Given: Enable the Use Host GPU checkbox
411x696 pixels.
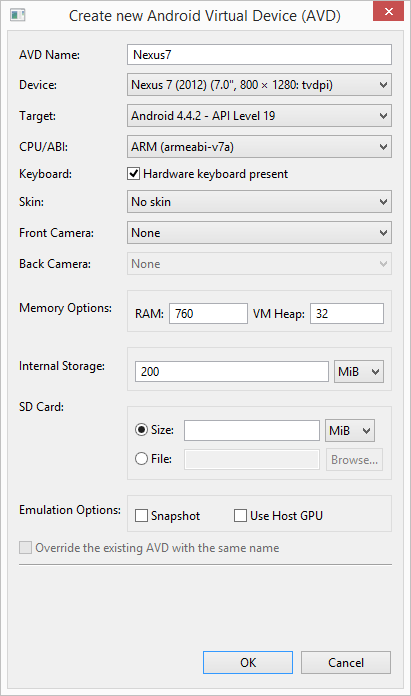Looking at the screenshot, I should click(240, 516).
